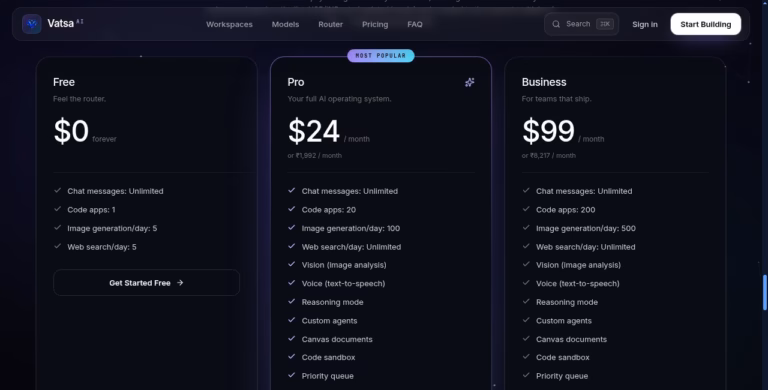The width and height of the screenshot is (768, 390).
Task: Click "or ₹8,217 / month" text
Action: point(549,155)
